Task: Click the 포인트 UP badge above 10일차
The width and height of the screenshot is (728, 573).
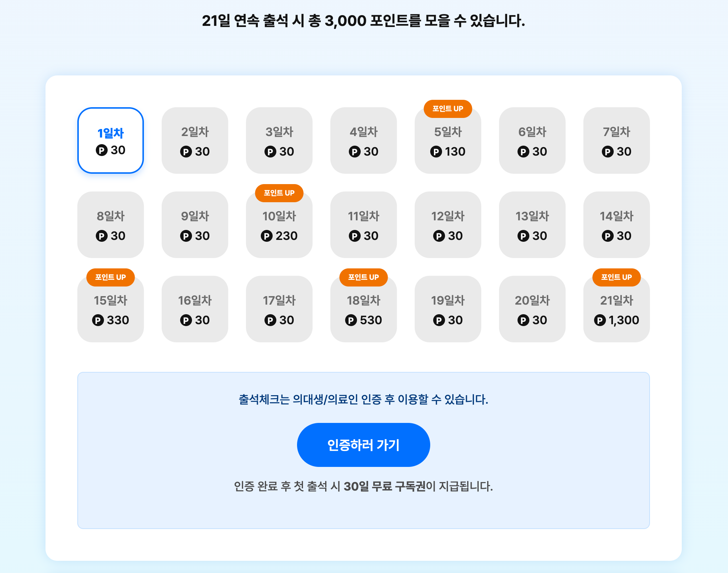Action: (x=279, y=193)
